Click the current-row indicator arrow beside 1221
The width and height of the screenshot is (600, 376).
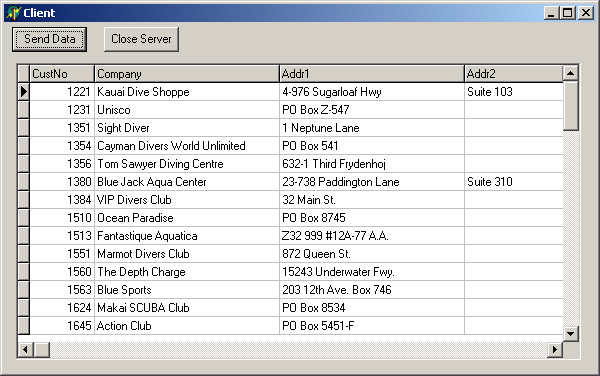click(x=24, y=91)
